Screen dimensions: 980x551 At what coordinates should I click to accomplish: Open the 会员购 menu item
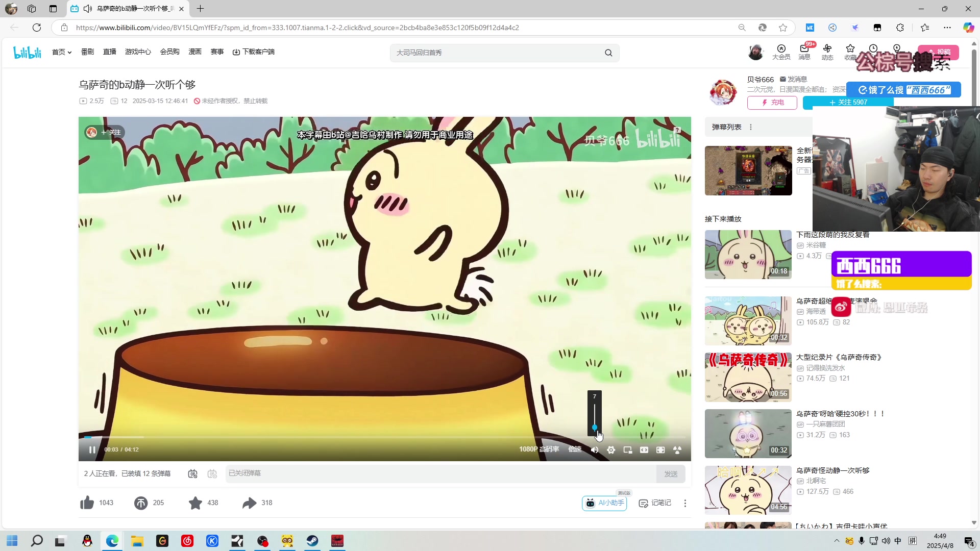point(169,52)
